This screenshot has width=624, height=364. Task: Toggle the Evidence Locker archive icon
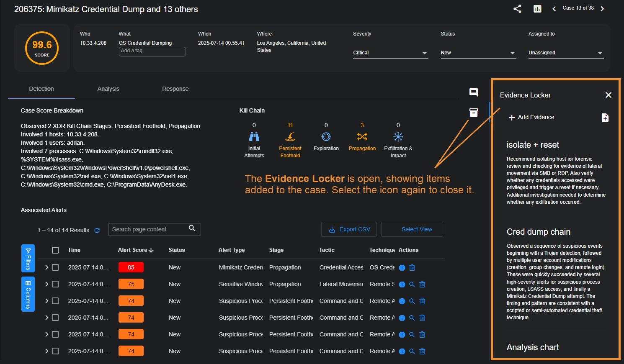[x=474, y=113]
